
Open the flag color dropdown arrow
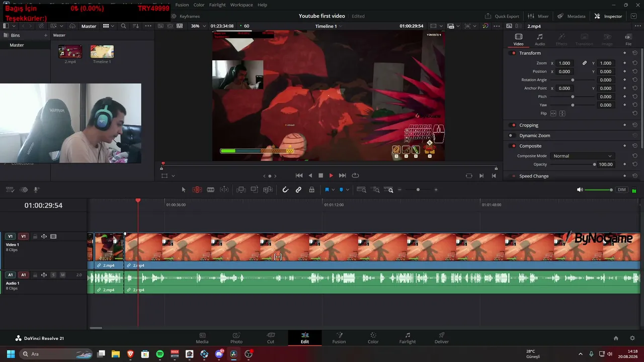(333, 190)
